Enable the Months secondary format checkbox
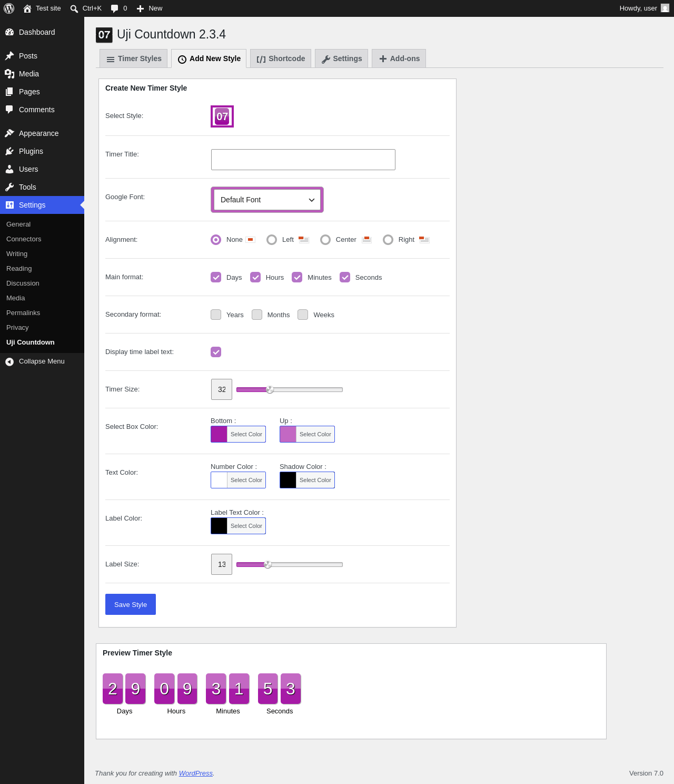This screenshot has width=674, height=784. click(257, 315)
